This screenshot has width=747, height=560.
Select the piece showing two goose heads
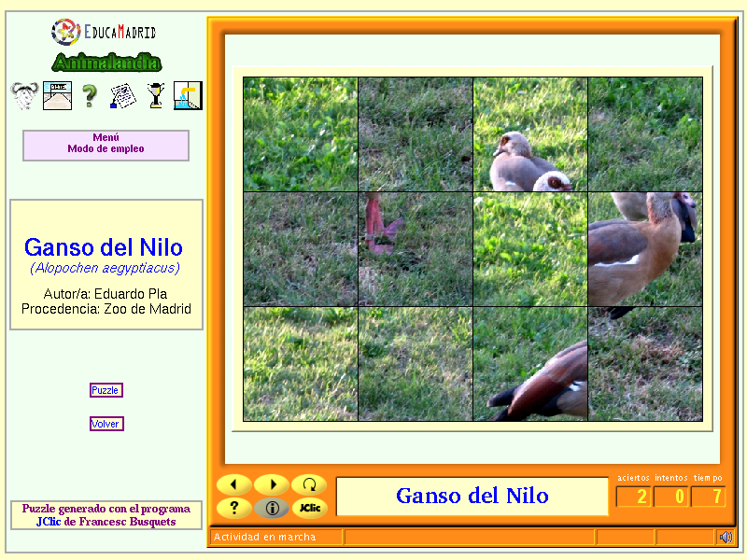[x=530, y=134]
